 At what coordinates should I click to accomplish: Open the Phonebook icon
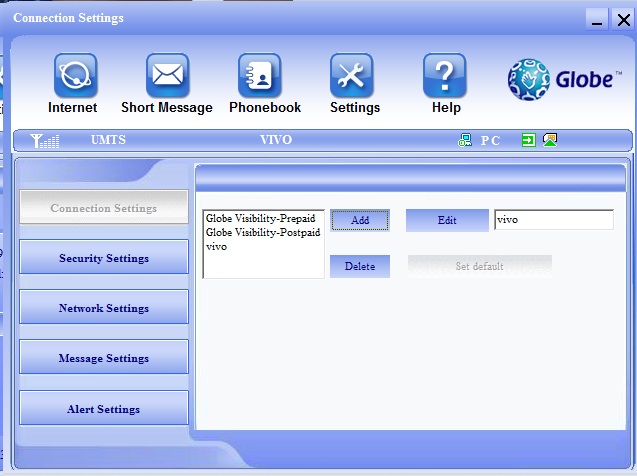(x=260, y=76)
